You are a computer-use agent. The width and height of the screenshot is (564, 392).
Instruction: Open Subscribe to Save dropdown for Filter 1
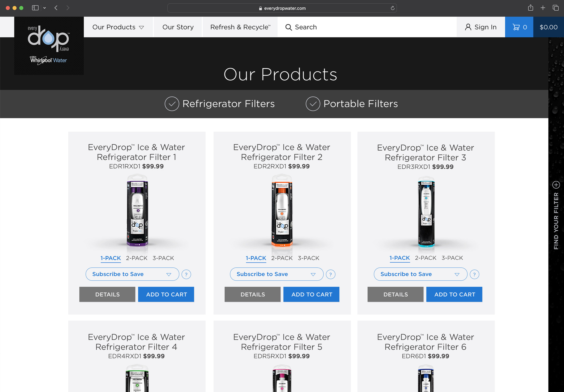tap(132, 274)
